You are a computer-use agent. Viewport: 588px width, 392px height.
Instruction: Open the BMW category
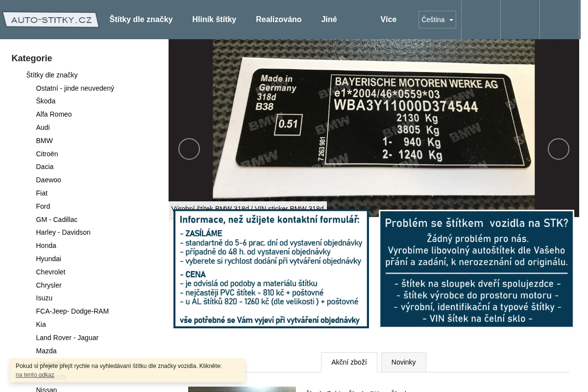[44, 141]
